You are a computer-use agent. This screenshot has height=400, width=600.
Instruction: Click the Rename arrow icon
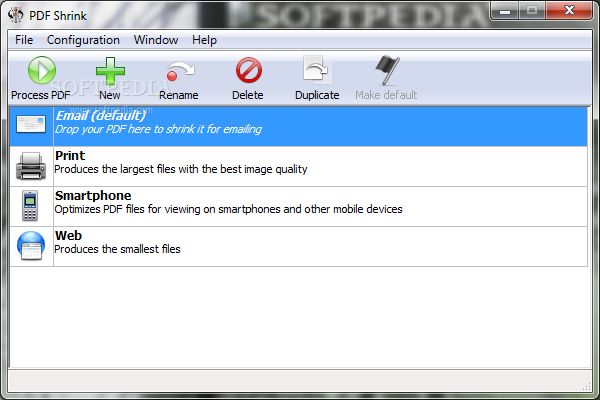[181, 72]
